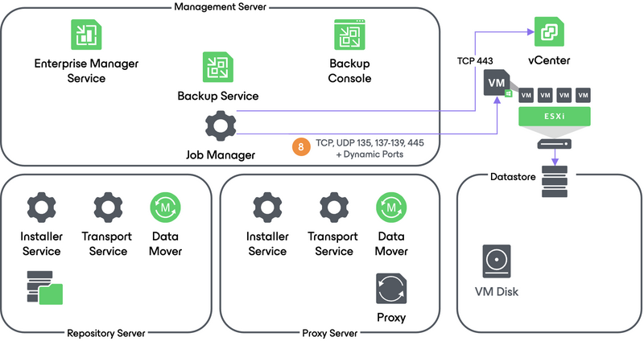
Task: Select the Datastore stacked disks icon
Action: pos(554,182)
